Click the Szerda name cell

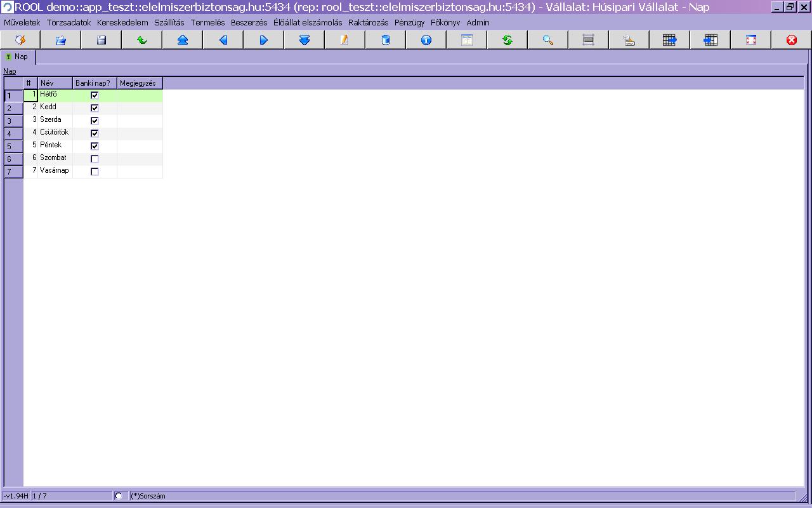(x=55, y=121)
